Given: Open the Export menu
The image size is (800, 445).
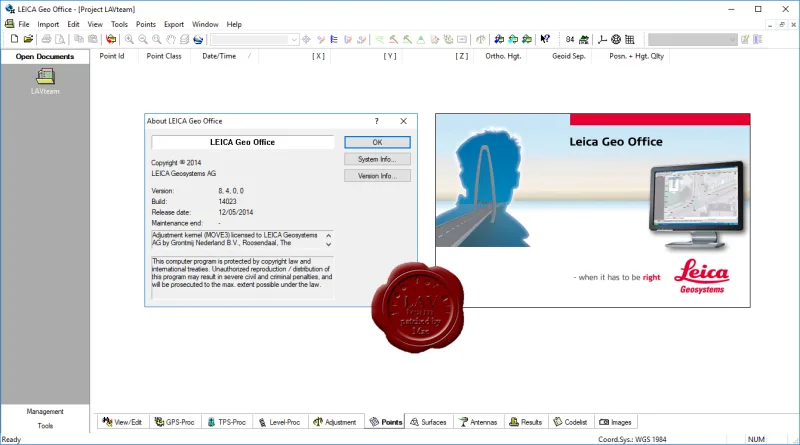Looking at the screenshot, I should [x=173, y=24].
